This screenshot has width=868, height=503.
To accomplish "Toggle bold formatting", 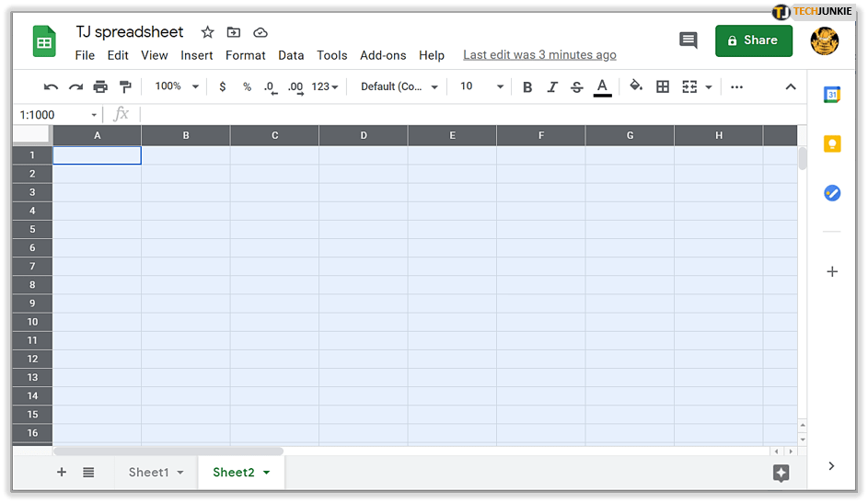I will click(x=527, y=86).
